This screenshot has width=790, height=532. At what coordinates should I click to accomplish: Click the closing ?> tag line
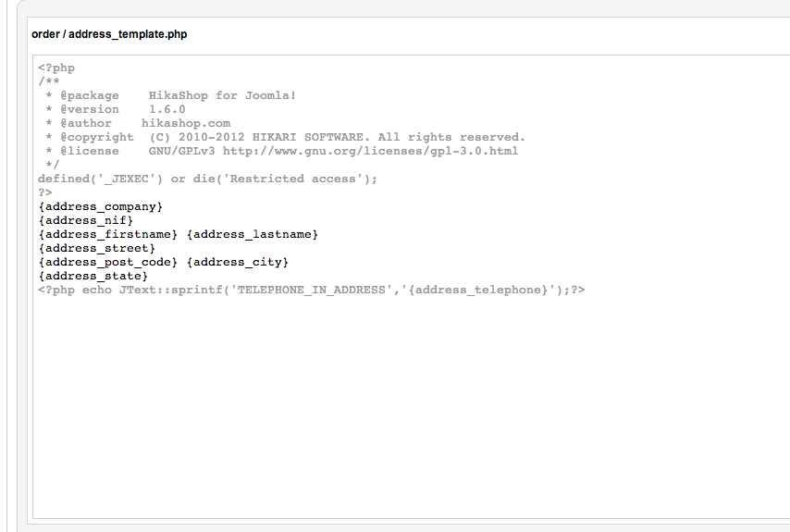coord(45,193)
